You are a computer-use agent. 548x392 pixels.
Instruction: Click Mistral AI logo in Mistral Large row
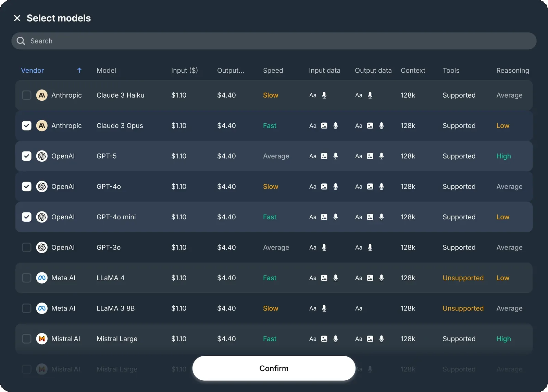click(42, 339)
